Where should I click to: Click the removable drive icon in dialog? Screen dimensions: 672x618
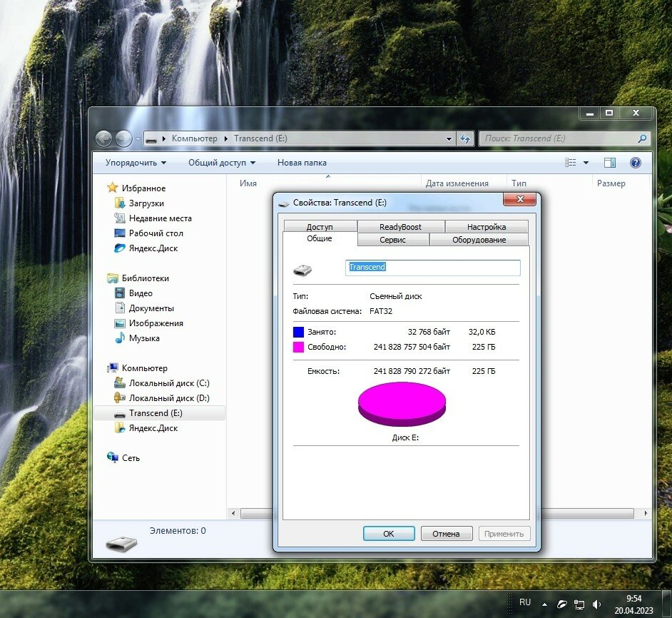(x=302, y=270)
